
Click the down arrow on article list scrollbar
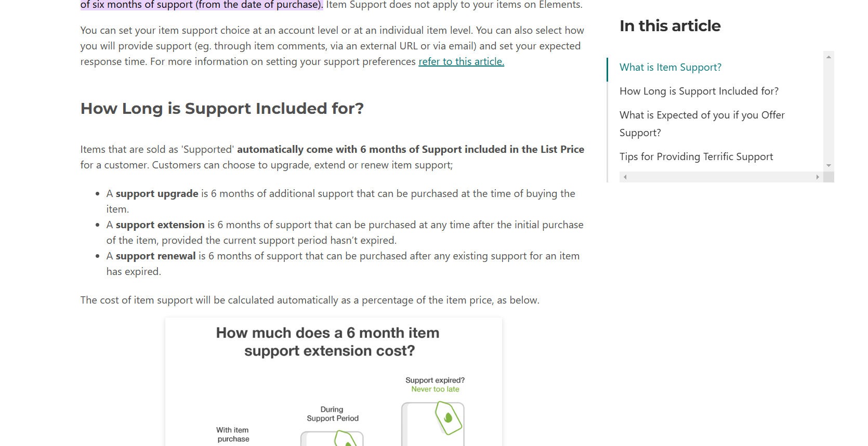[828, 165]
